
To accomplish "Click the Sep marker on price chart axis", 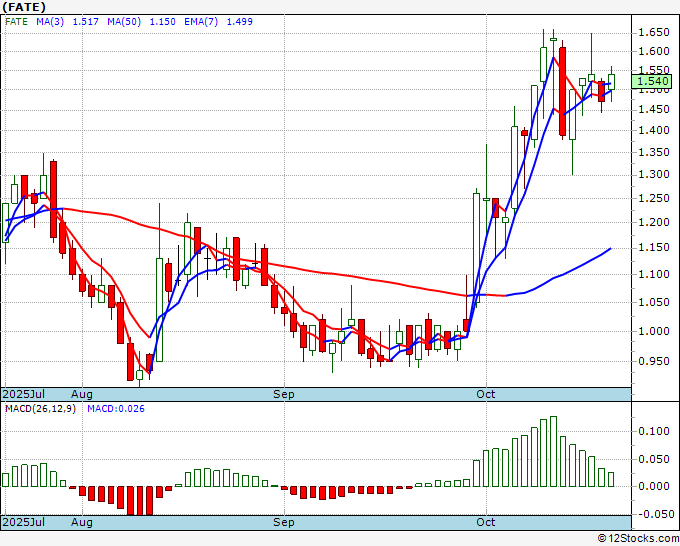I will [x=284, y=395].
